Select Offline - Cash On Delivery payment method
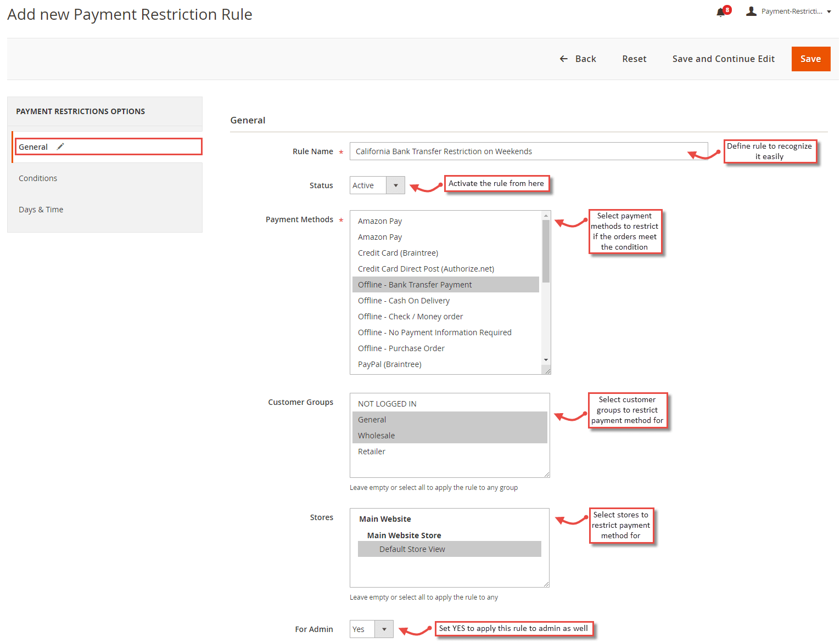The height and width of the screenshot is (643, 840). 404,300
